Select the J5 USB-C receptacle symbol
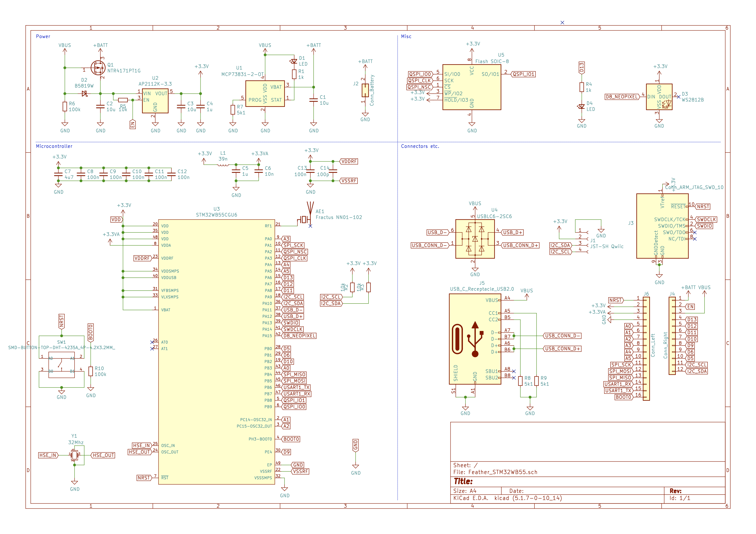This screenshot has height=534, width=756. [x=475, y=339]
